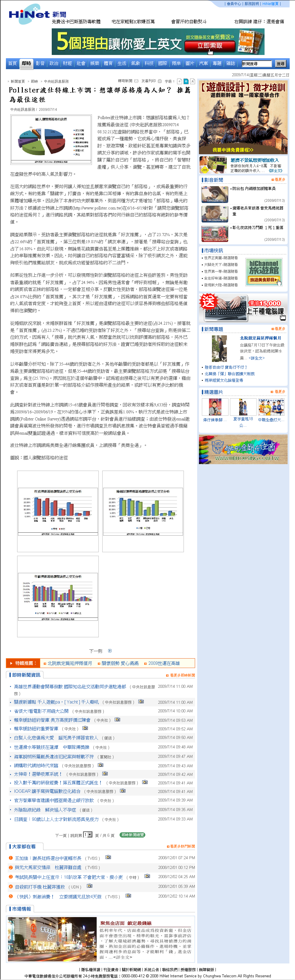295x980 pixels.
Task: Click the 下一則 next-article arrow icon
Action: click(x=110, y=651)
